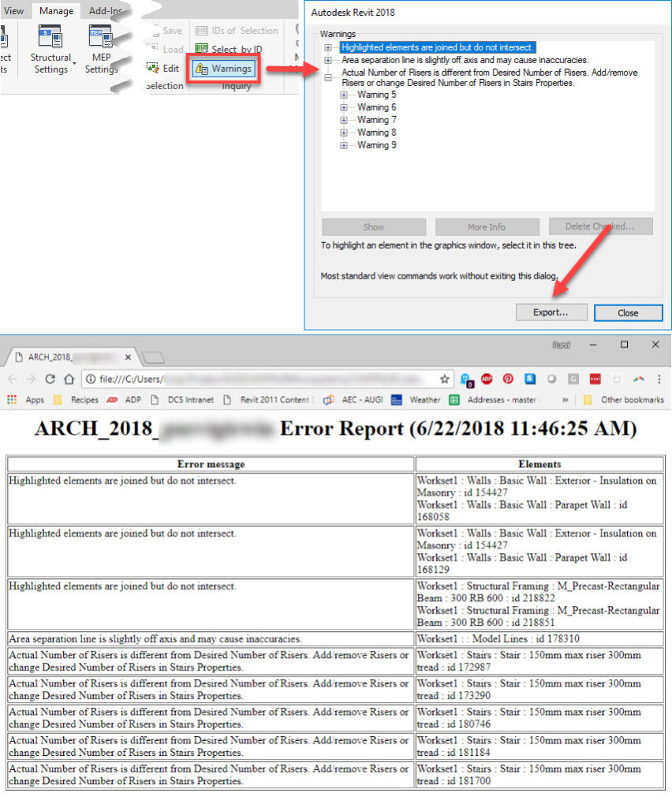672x808 pixels.
Task: Click the cell containing id 178310
Action: point(539,639)
